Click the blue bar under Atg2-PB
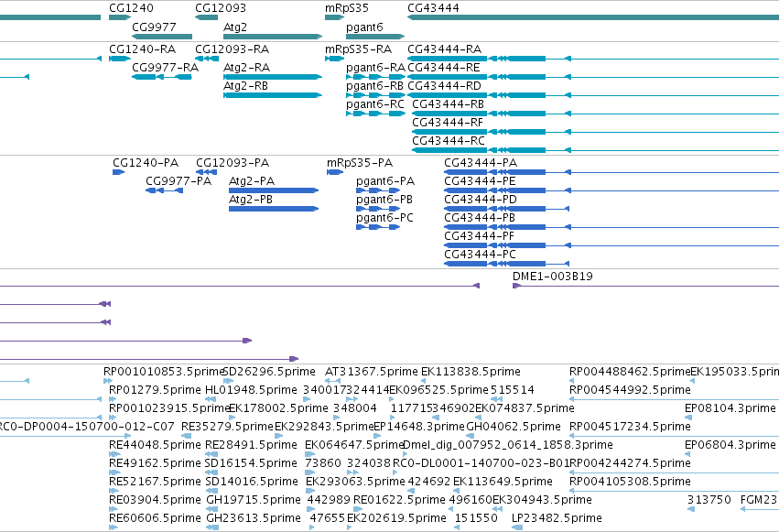The image size is (779, 532). [274, 209]
